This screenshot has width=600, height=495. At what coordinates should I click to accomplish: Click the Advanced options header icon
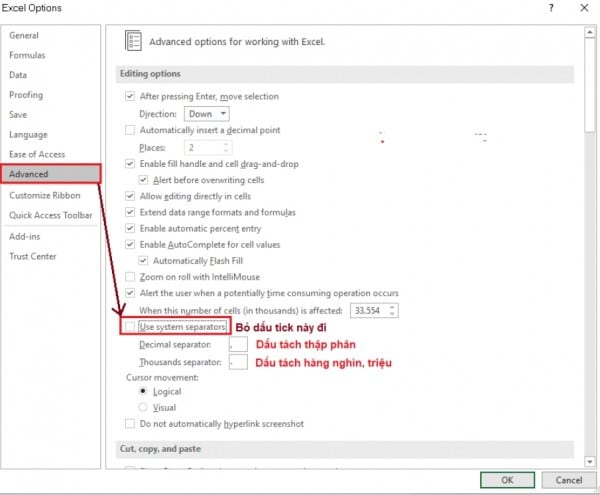coord(134,41)
